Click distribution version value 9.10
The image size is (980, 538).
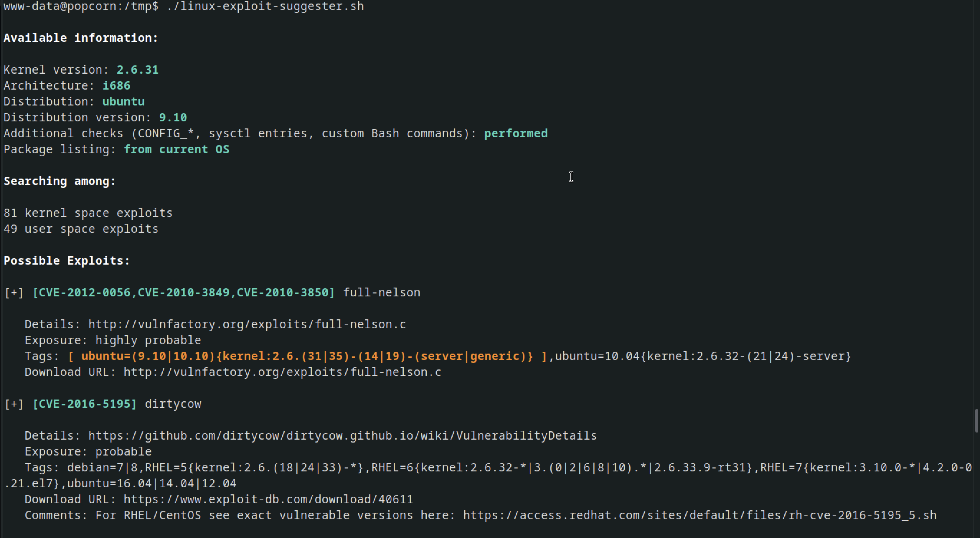click(173, 118)
